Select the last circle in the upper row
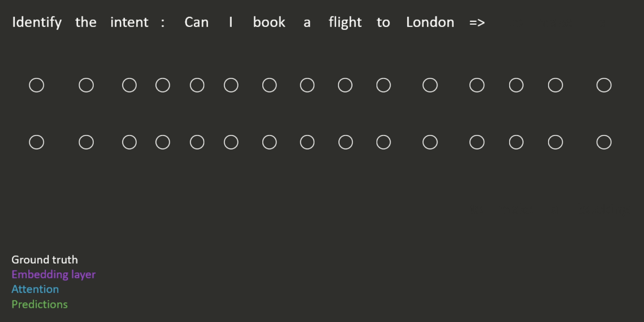 click(x=604, y=85)
